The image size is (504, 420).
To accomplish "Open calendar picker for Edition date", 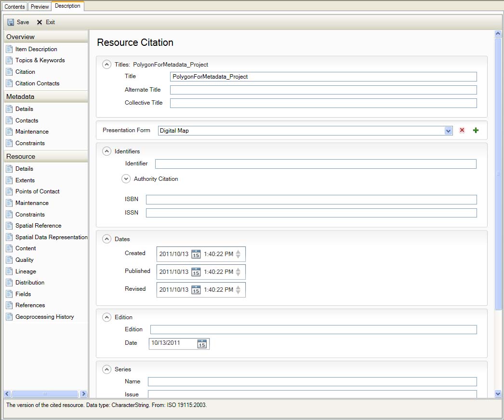I will 202,344.
